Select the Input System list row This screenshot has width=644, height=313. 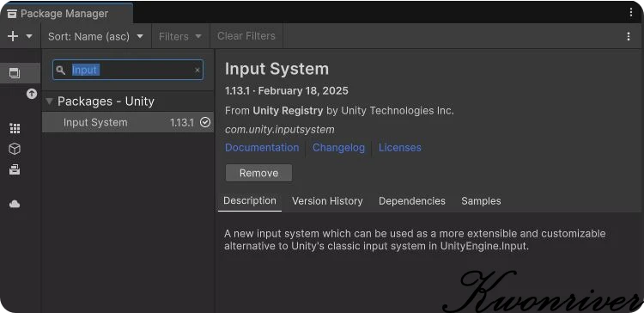click(x=128, y=122)
